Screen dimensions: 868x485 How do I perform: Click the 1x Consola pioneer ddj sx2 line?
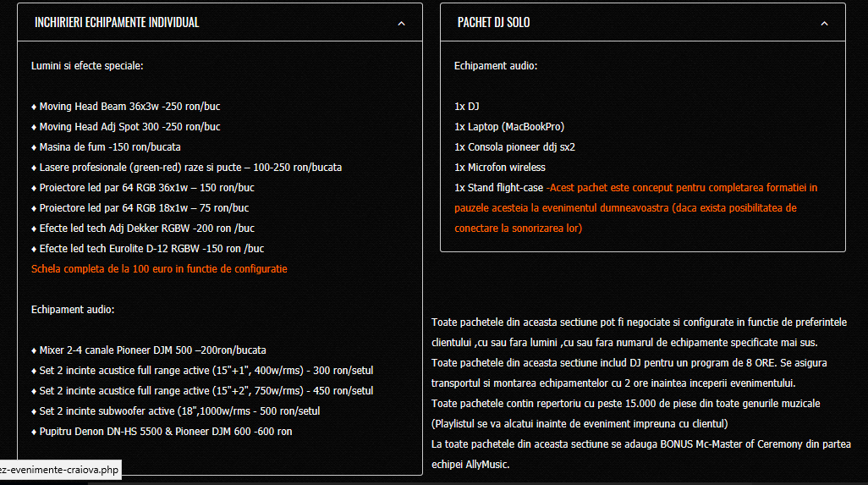(516, 147)
